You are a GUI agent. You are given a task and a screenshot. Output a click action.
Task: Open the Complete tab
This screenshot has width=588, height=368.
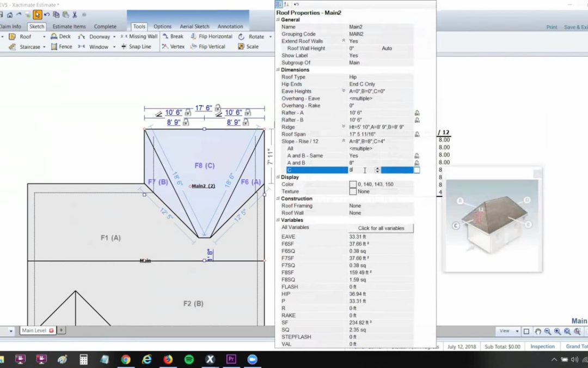(105, 27)
